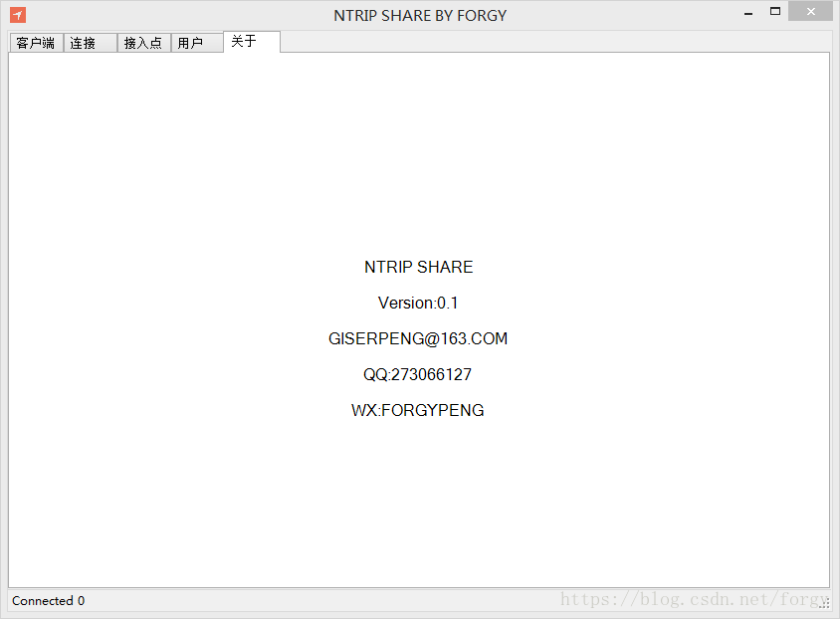Maximize the NTRIP SHARE window

[774, 12]
